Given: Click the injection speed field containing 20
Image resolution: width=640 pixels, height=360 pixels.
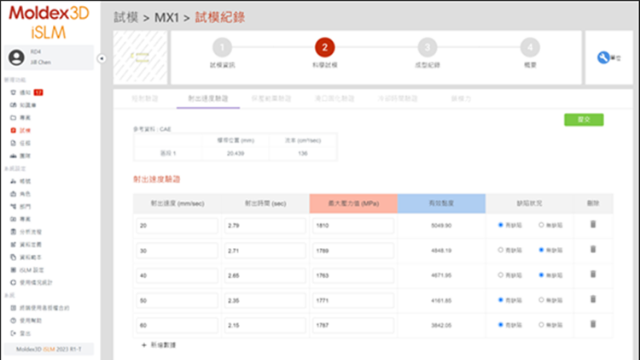Looking at the screenshot, I should coord(177,226).
